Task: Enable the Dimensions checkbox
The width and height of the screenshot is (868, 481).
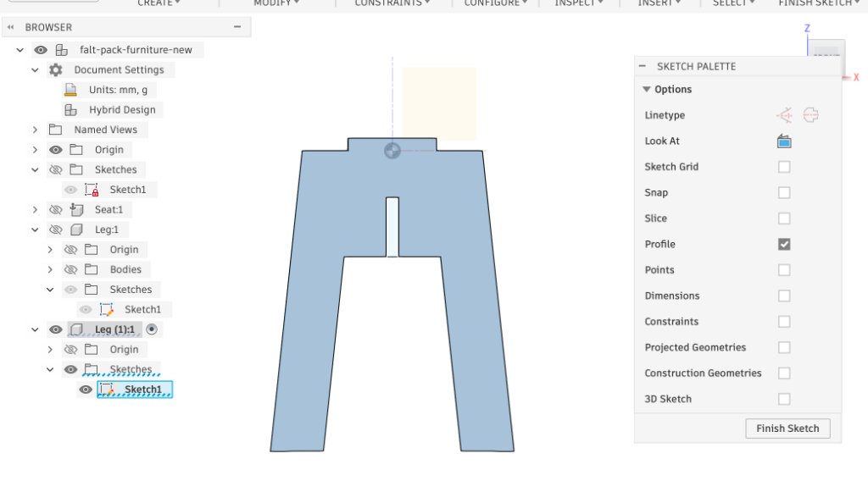Action: point(784,296)
